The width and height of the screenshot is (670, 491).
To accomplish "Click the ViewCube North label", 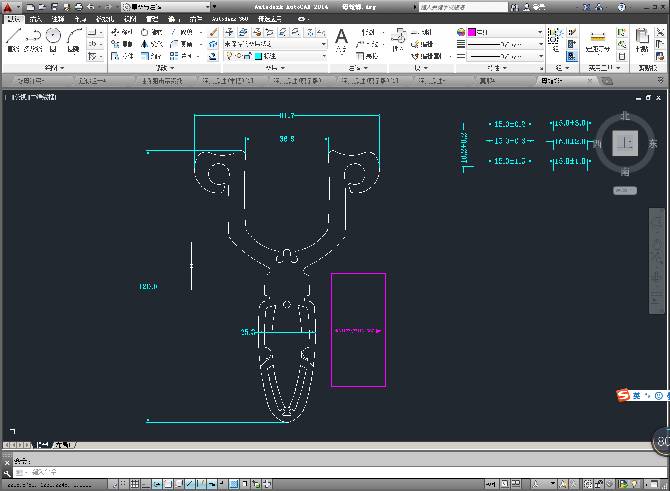I will 625,115.
